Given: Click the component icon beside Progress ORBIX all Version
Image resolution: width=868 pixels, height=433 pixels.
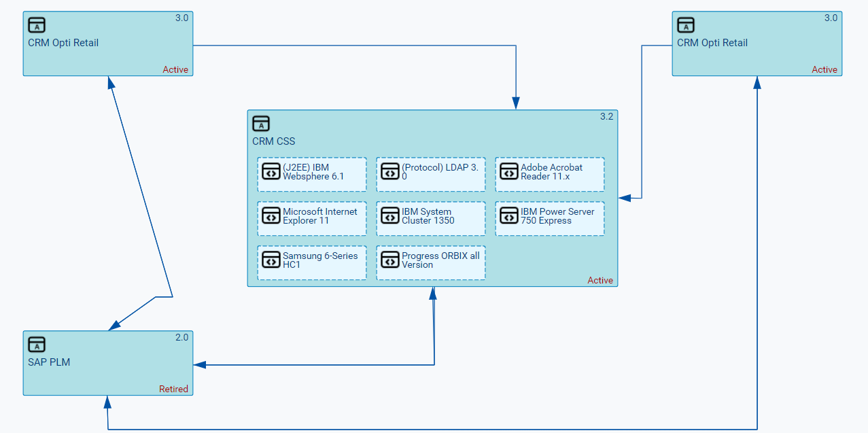Looking at the screenshot, I should [390, 260].
